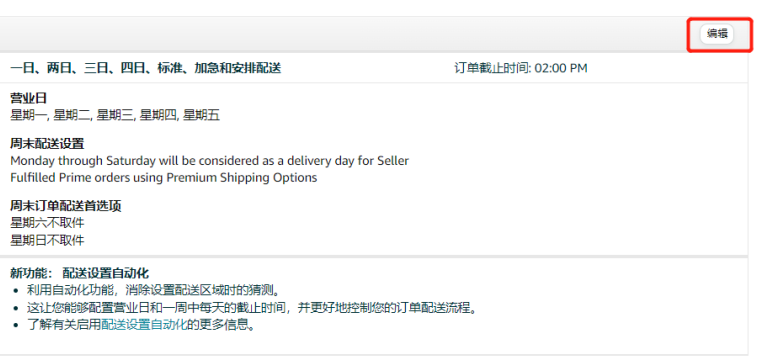Click the 周末订单配送首选项 heading
This screenshot has height=360, width=783.
(x=65, y=206)
